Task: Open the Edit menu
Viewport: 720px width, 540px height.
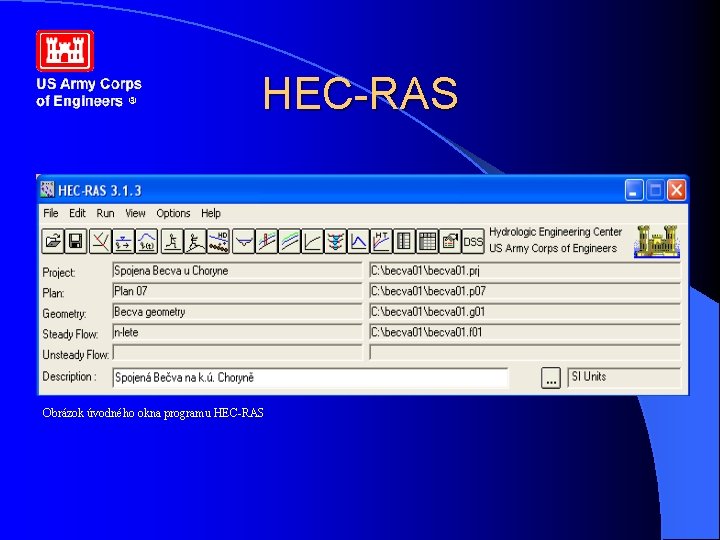Action: pos(77,214)
